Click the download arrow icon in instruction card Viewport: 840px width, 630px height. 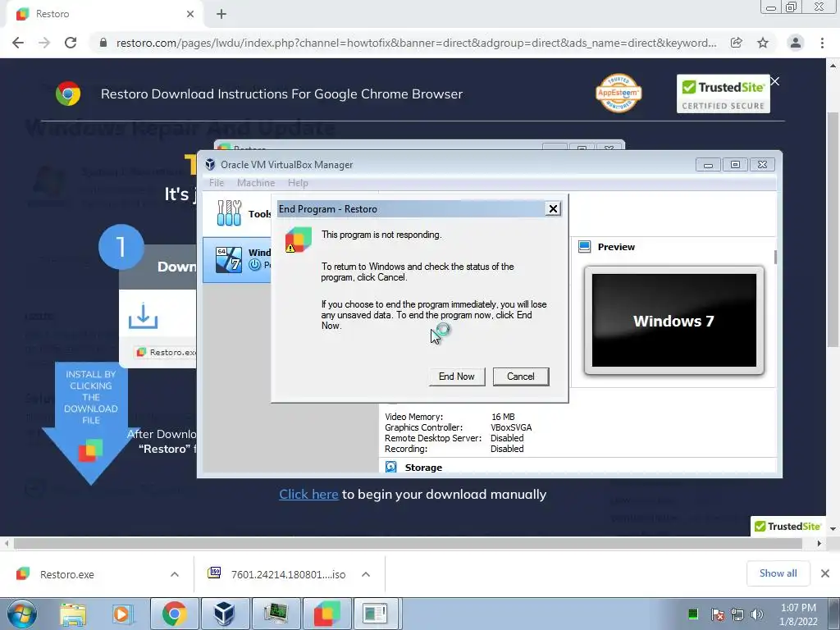tap(143, 316)
